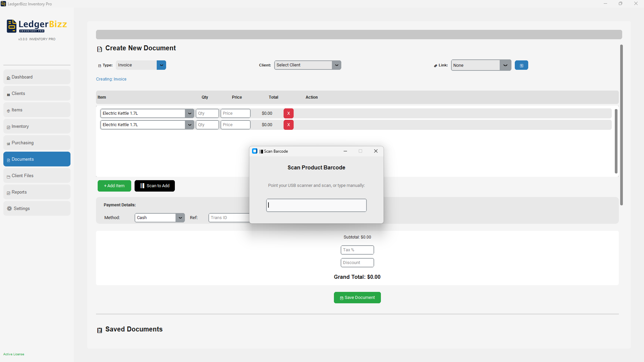The height and width of the screenshot is (362, 644).
Task: Click the Action column header
Action: coord(312,97)
